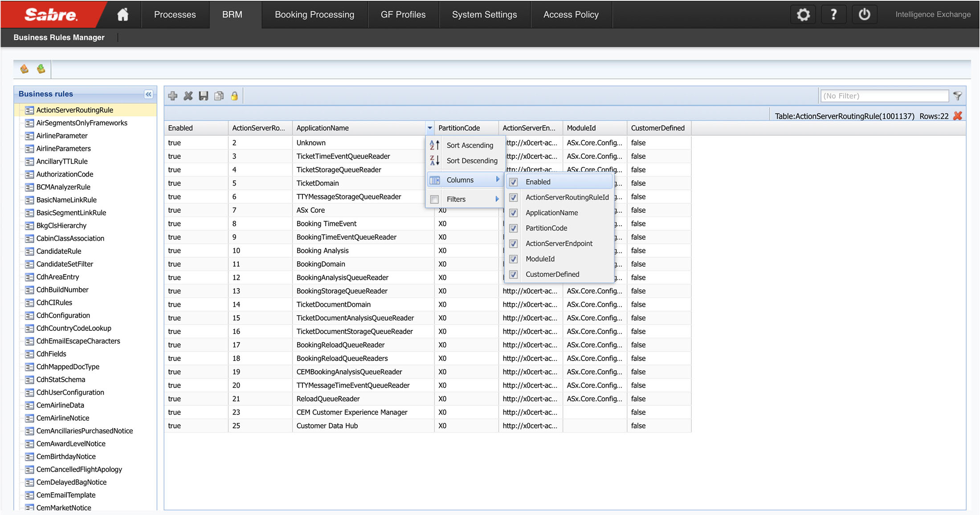This screenshot has height=515, width=980.
Task: Open the settings gear icon
Action: (803, 15)
